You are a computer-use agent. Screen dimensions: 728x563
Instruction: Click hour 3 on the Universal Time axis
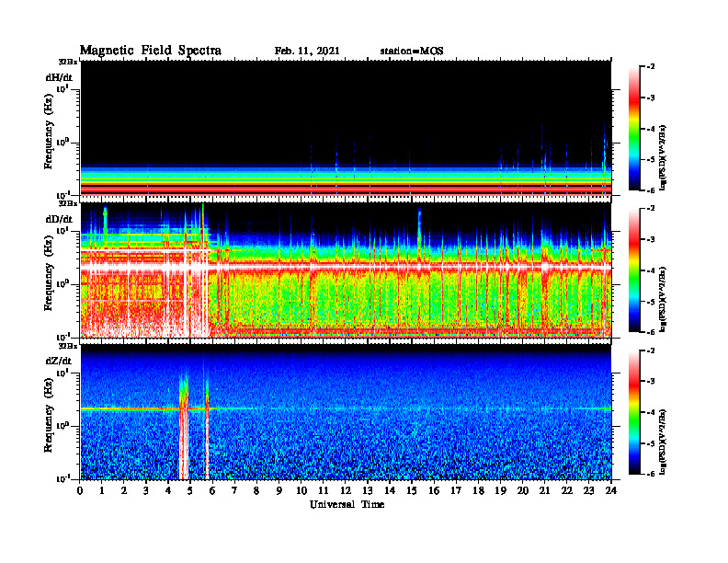click(146, 490)
